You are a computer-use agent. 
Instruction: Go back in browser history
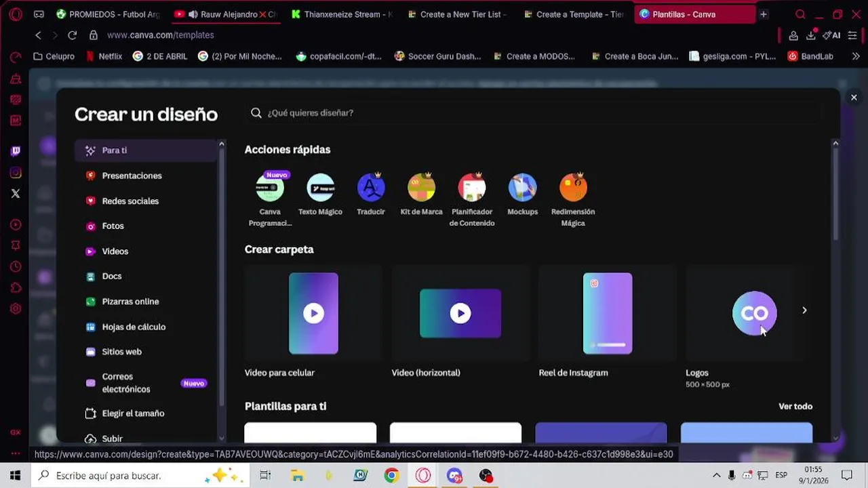tap(38, 35)
